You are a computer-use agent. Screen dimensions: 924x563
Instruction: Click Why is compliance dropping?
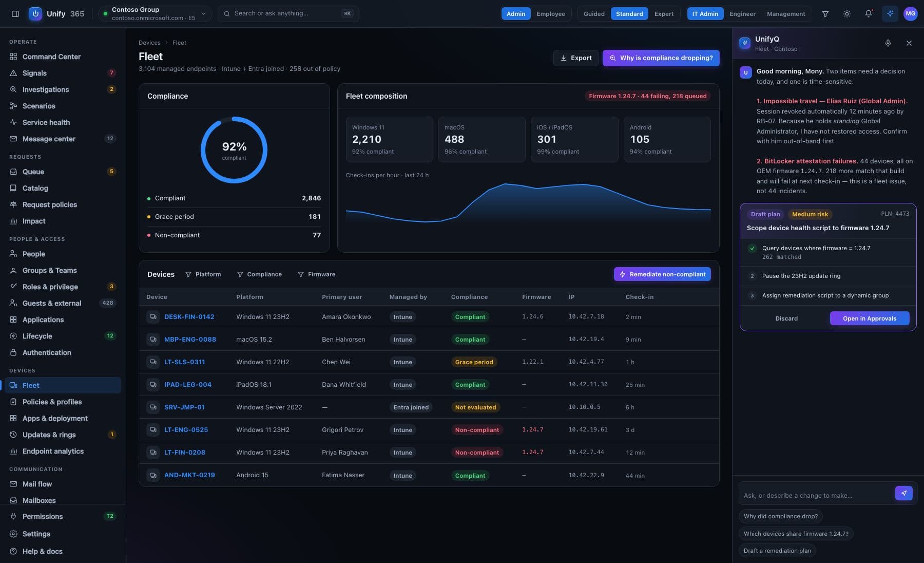(x=661, y=58)
